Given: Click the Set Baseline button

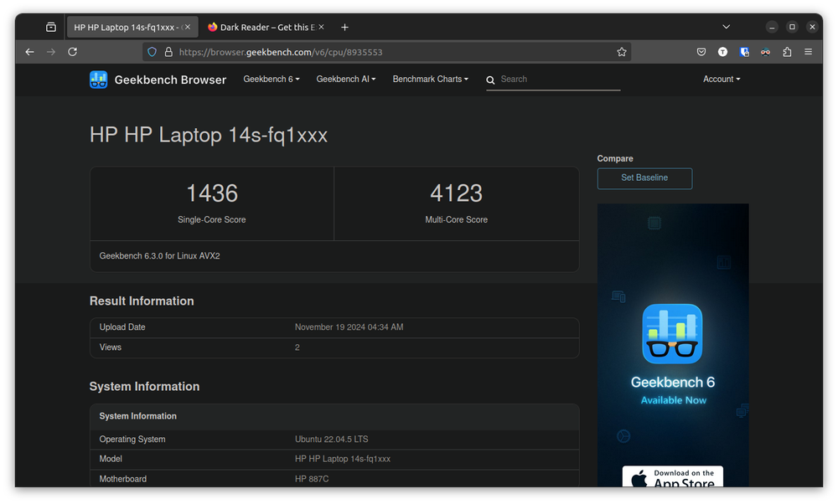Looking at the screenshot, I should point(644,178).
